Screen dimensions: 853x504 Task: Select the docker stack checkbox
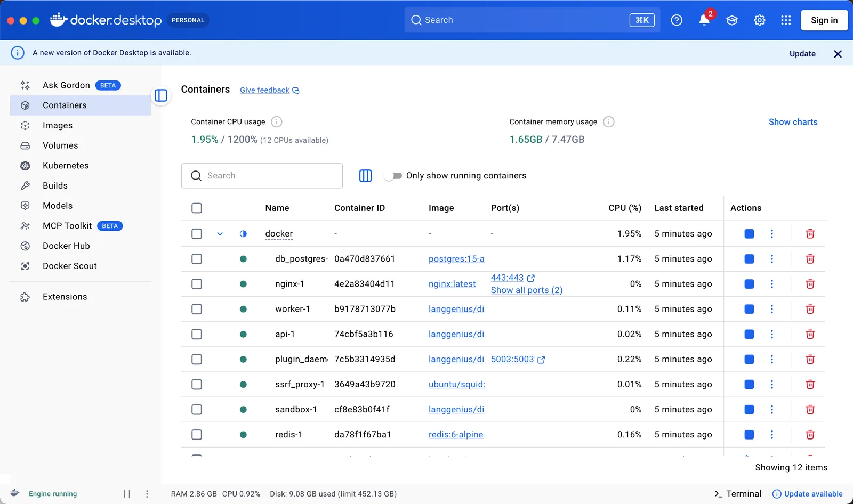[x=197, y=234]
